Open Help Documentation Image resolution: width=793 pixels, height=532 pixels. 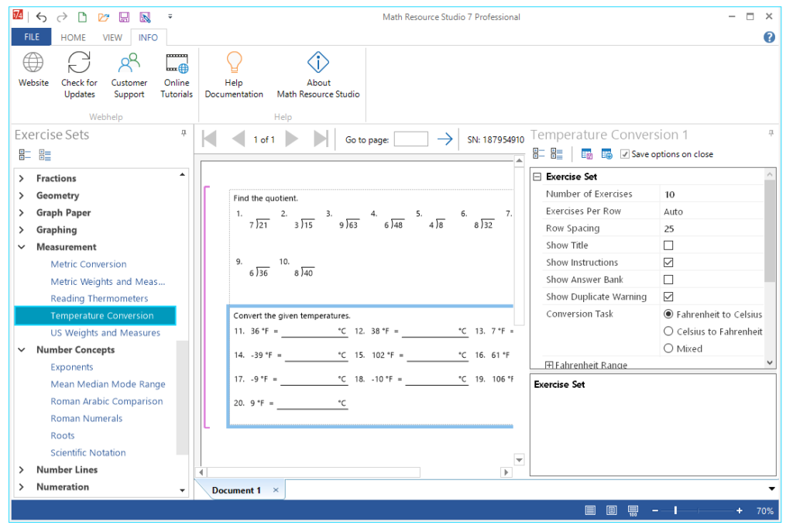click(234, 75)
